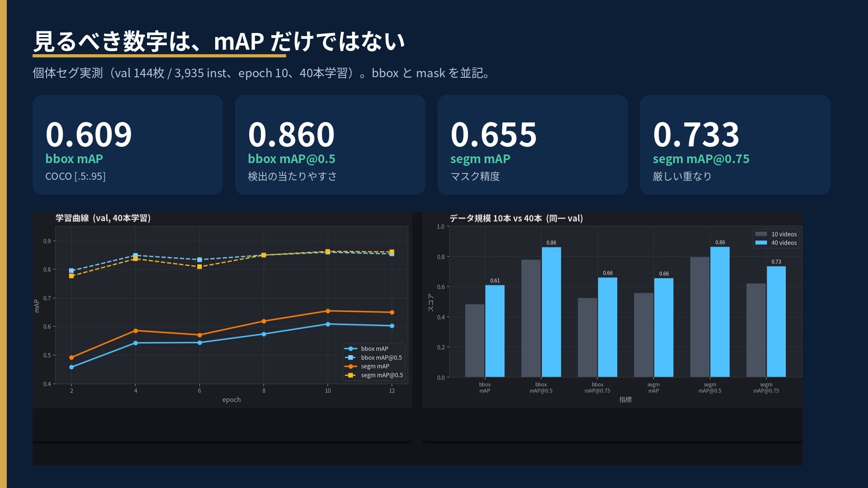This screenshot has width=868, height=488.
Task: Click the '検出の当たりやすさ' caption
Action: coord(292,176)
